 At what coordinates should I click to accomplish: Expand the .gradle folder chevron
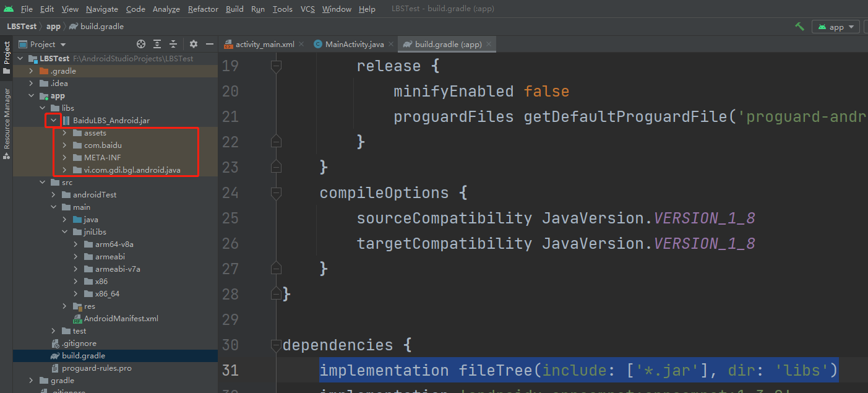click(31, 71)
